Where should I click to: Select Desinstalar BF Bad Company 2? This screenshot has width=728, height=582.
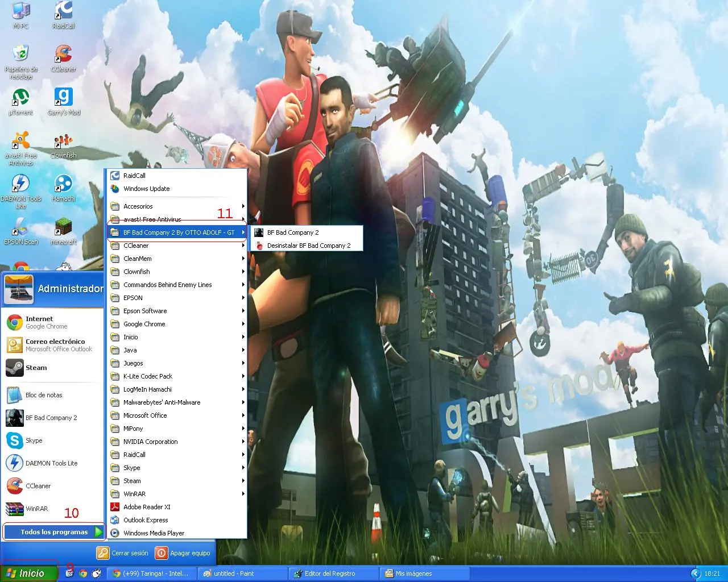pyautogui.click(x=307, y=246)
